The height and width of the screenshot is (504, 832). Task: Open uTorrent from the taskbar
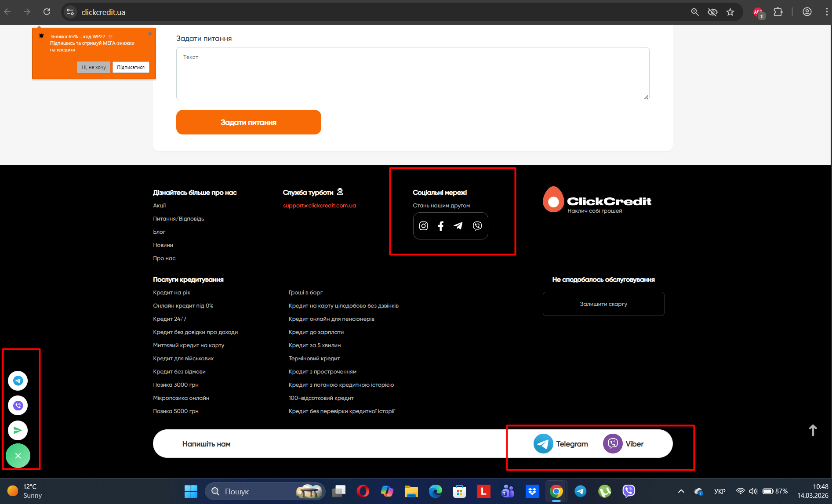pos(604,491)
